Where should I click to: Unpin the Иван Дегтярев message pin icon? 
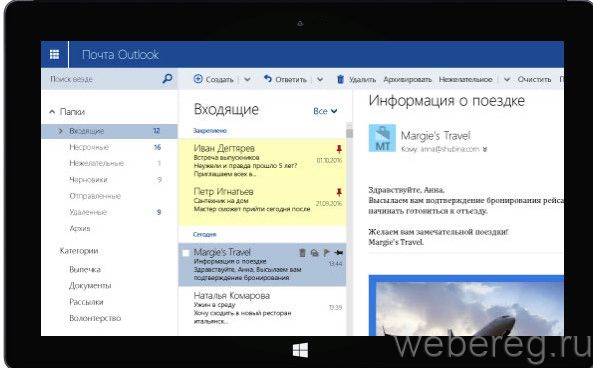339,149
